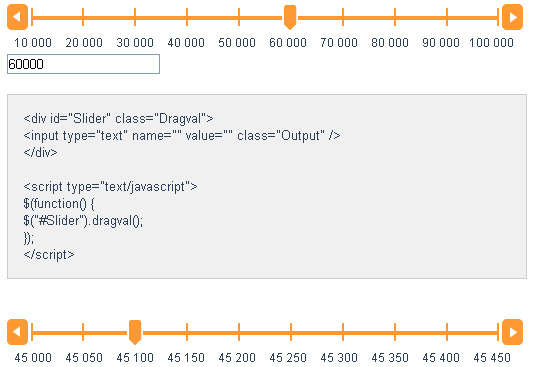Set the bottom slider to the 45 250 tick
The height and width of the screenshot is (367, 534).
pos(291,332)
